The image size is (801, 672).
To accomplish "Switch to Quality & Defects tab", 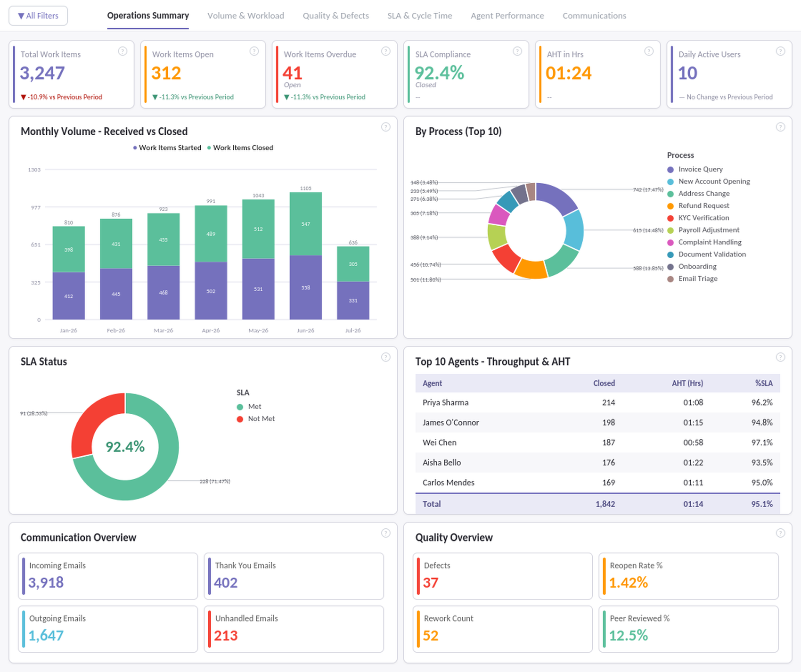I will click(x=336, y=16).
